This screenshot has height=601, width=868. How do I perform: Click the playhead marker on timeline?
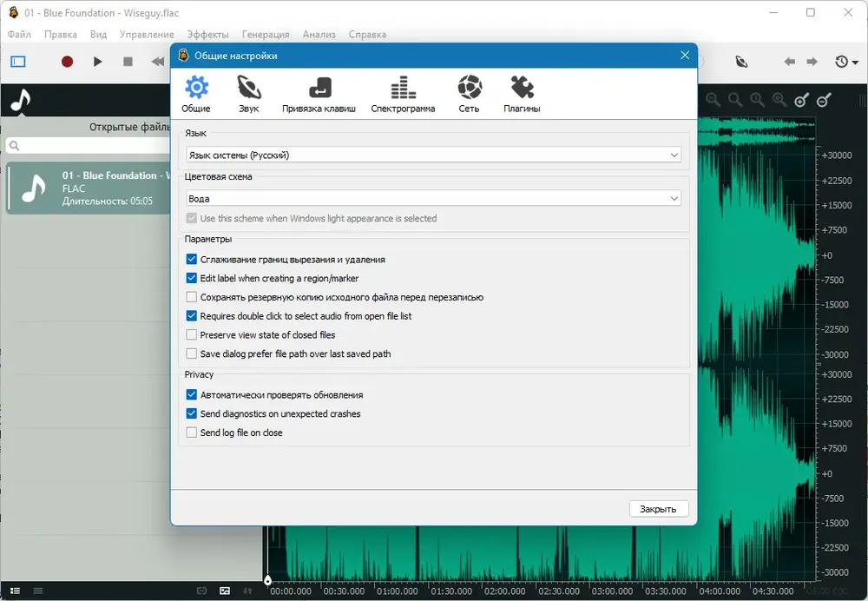(x=268, y=580)
